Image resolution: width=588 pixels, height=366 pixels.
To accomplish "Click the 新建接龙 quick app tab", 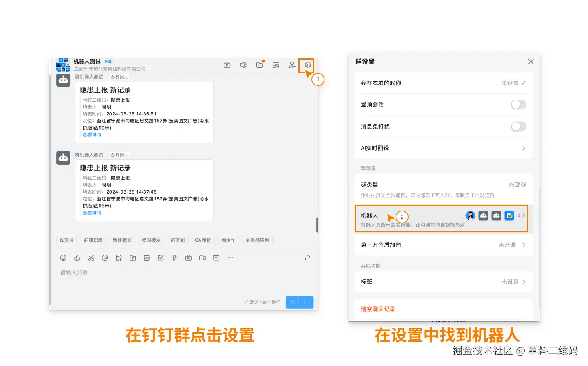I will pos(122,240).
